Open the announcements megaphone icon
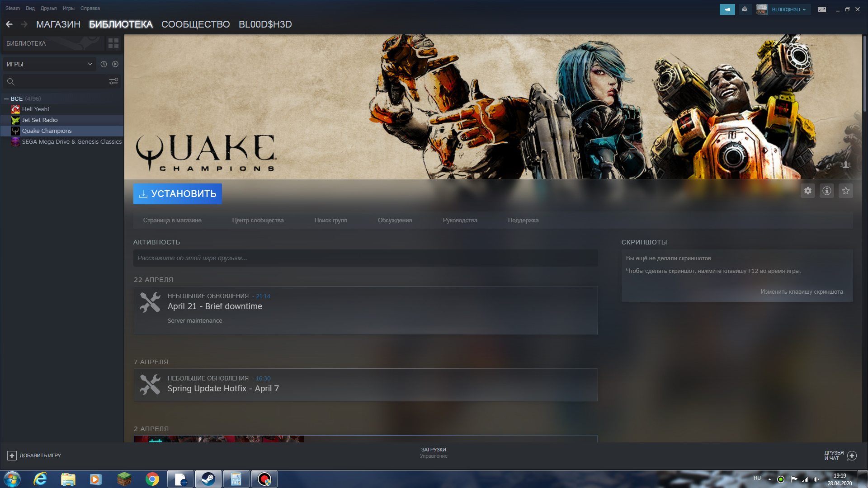Image resolution: width=868 pixels, height=488 pixels. 727,9
